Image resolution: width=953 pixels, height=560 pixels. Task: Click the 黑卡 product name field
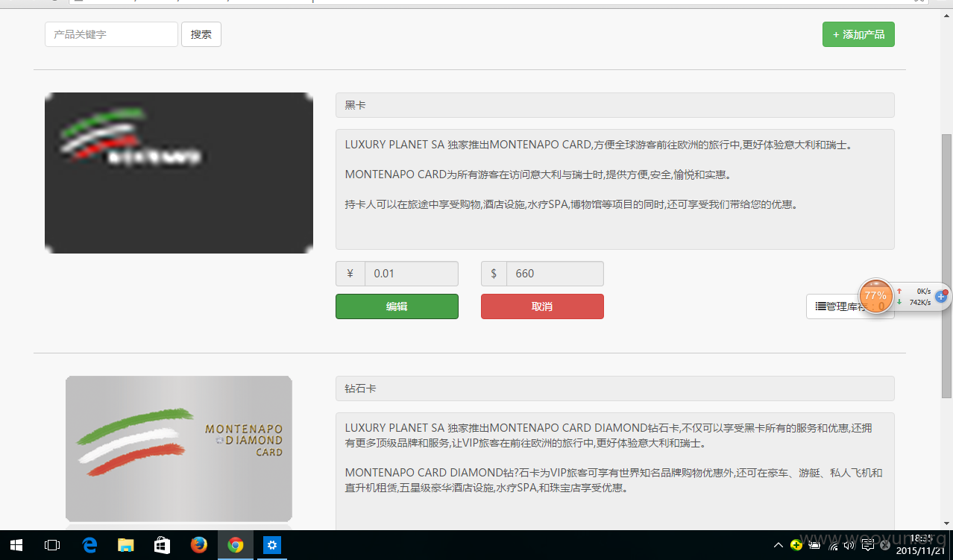coord(614,105)
